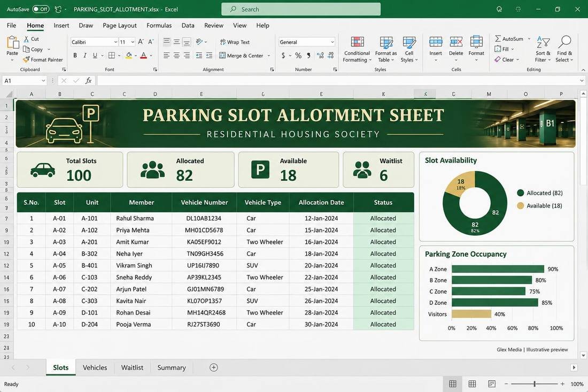The height and width of the screenshot is (392, 588).
Task: Apply Percent Style format
Action: (x=298, y=56)
